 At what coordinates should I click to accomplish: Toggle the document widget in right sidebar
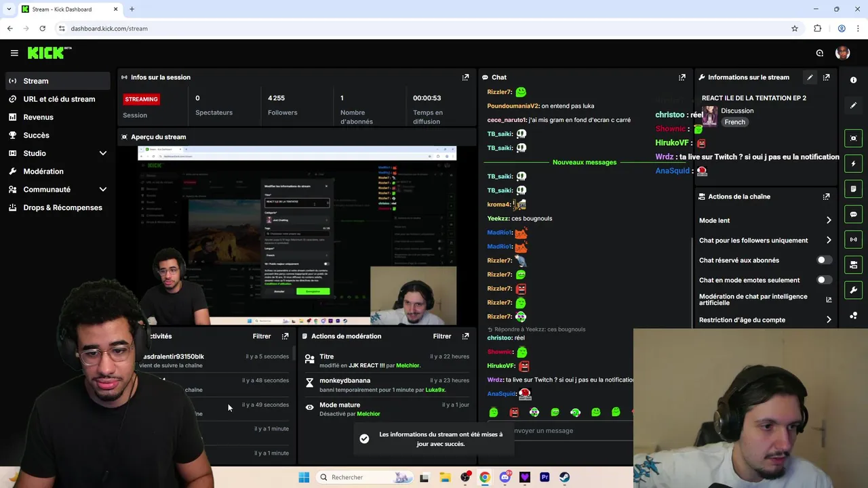click(853, 188)
